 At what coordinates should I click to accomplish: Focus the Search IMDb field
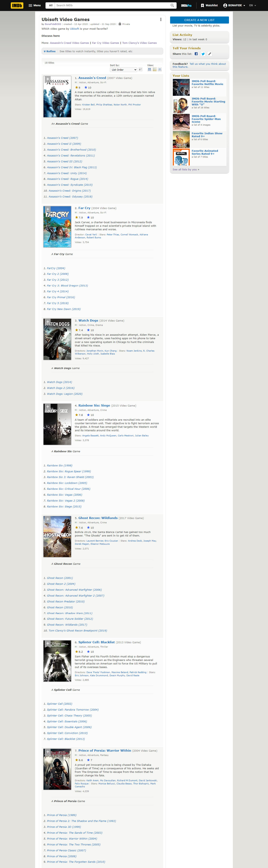coord(112,5)
